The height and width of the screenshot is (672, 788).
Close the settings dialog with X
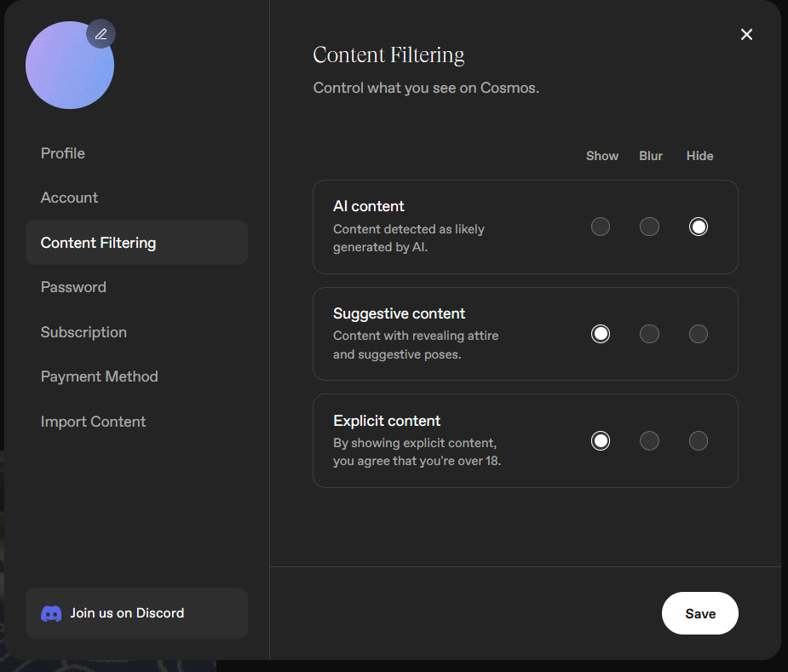click(746, 34)
